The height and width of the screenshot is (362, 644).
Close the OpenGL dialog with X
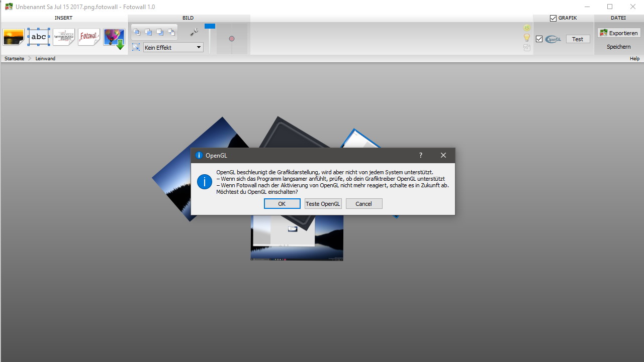point(443,156)
